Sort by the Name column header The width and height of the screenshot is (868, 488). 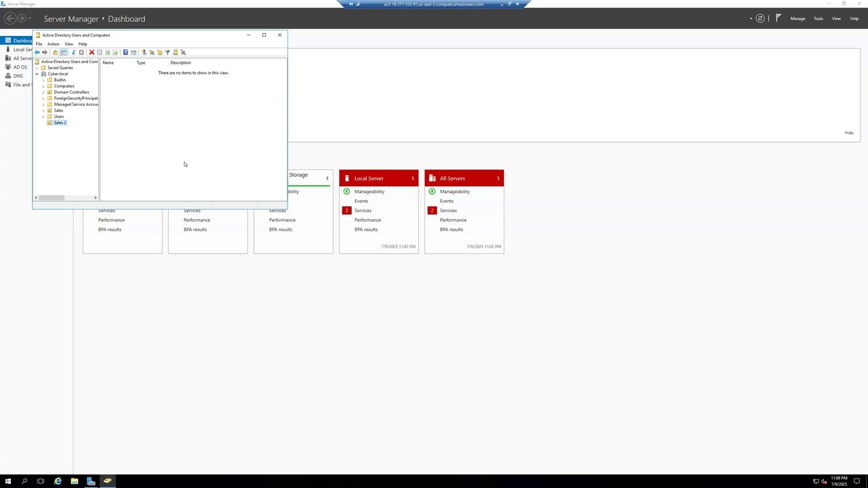pos(117,62)
